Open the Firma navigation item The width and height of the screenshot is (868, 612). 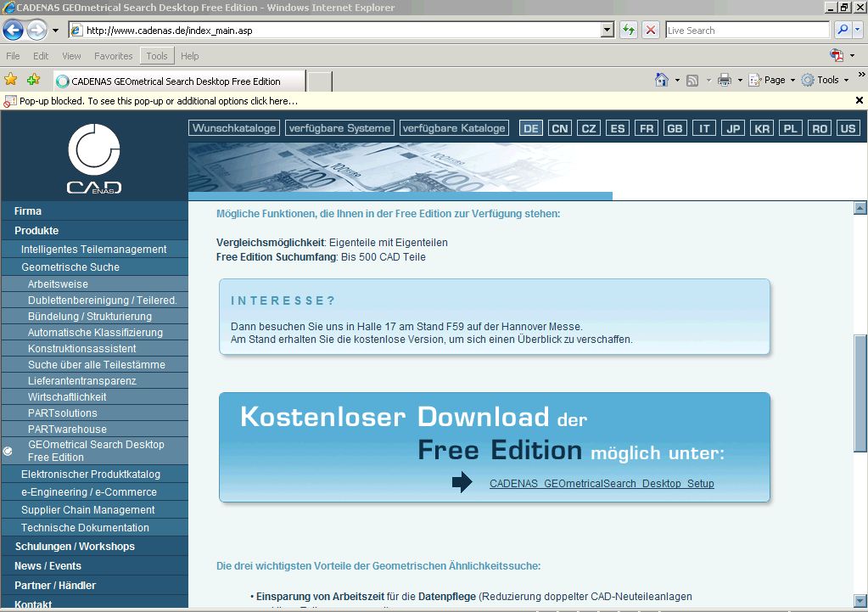[95, 211]
